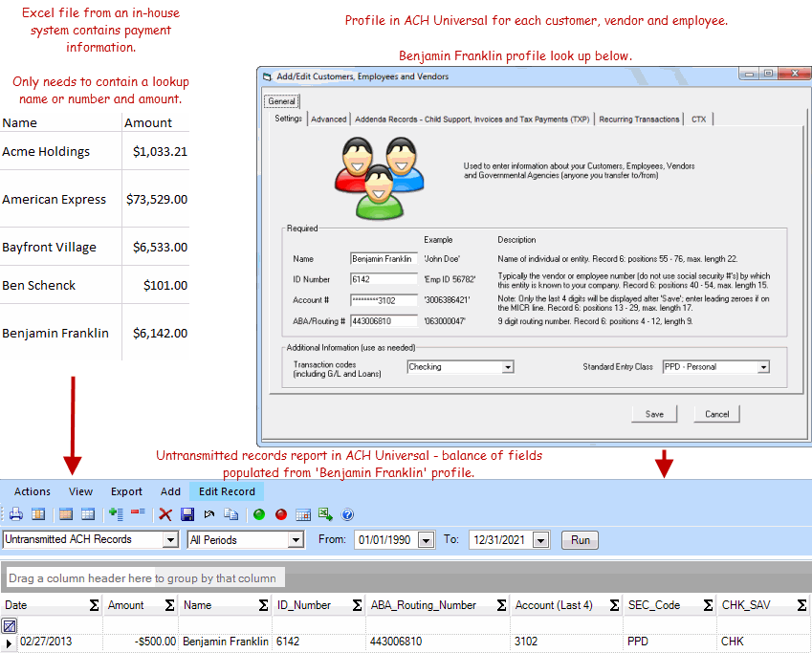Click the copy documents icon
Screen dimensions: 812x653
(x=230, y=514)
